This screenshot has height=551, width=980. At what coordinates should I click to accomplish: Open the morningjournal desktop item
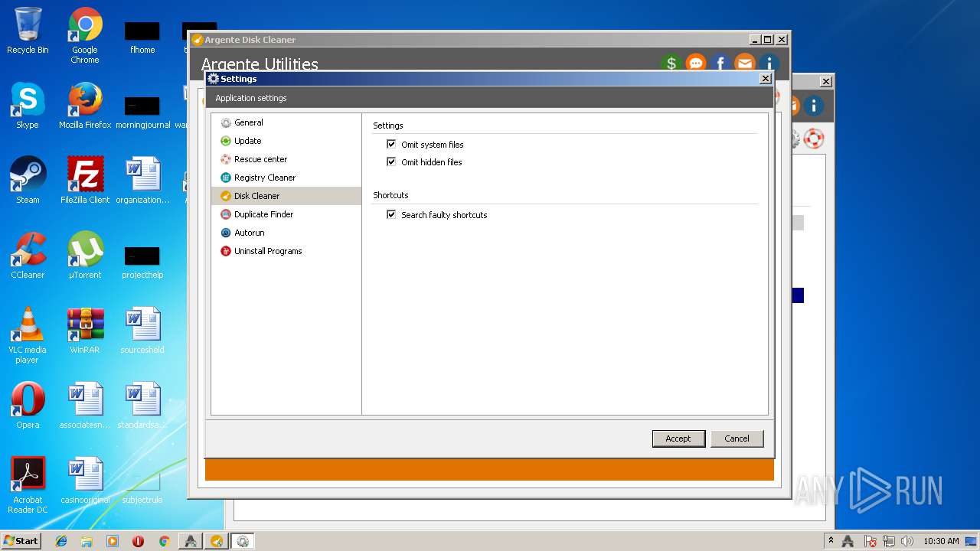pos(142,112)
